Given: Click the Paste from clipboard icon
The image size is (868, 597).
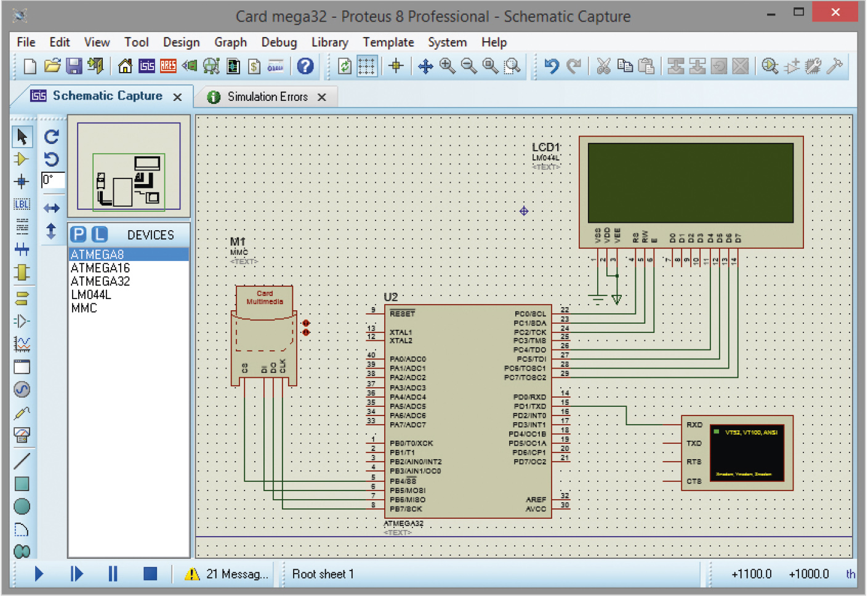Looking at the screenshot, I should (x=646, y=66).
